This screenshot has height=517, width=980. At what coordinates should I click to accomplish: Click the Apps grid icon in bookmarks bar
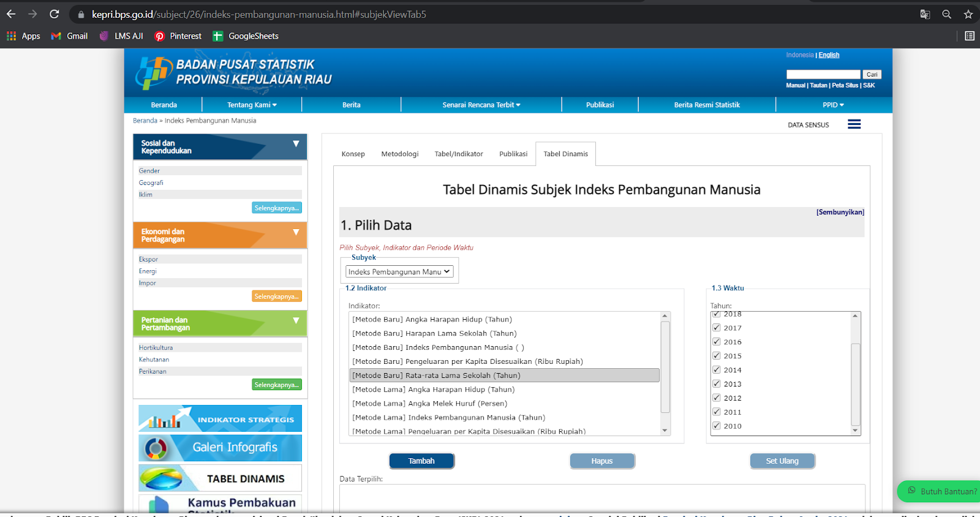click(x=12, y=36)
